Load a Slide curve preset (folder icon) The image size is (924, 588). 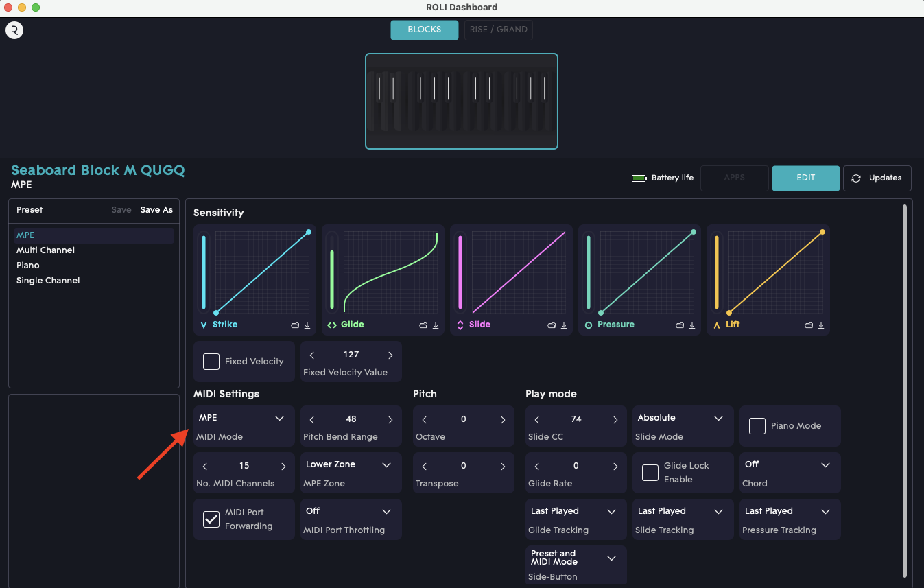[x=552, y=325]
